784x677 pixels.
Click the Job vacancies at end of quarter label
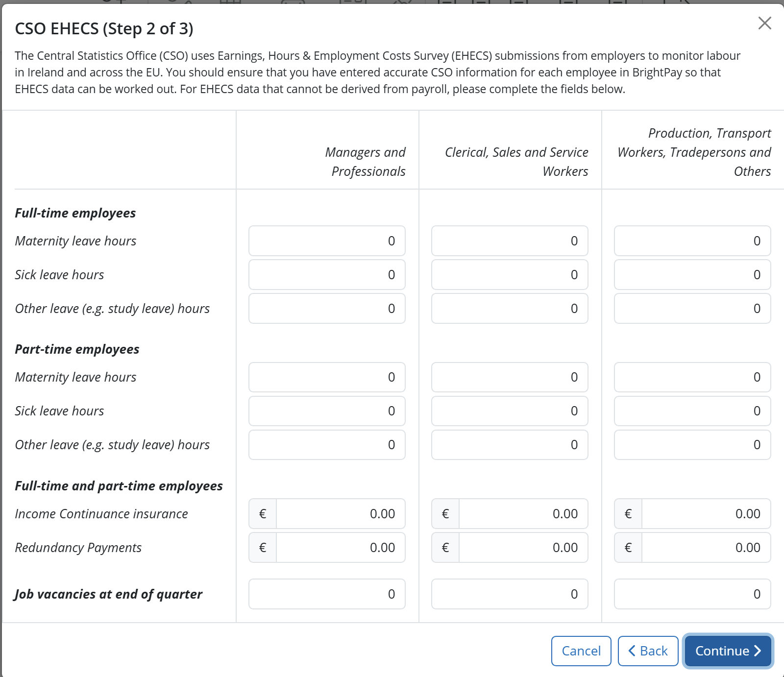pyautogui.click(x=108, y=594)
